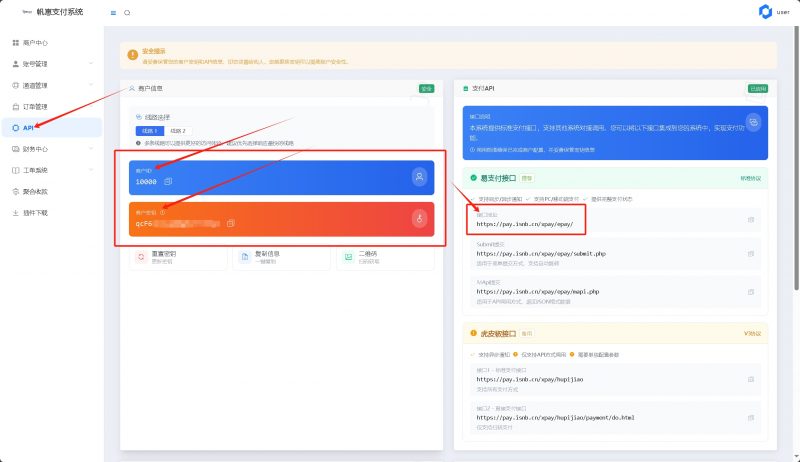Open the 二维码 QR code card
800x462 pixels.
point(384,258)
